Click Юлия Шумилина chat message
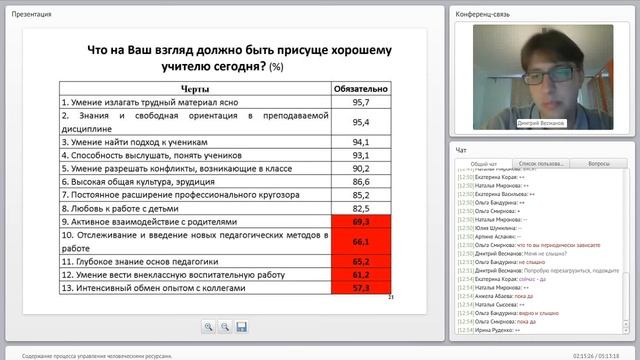Viewport: 640px width, 360px height. 489,228
